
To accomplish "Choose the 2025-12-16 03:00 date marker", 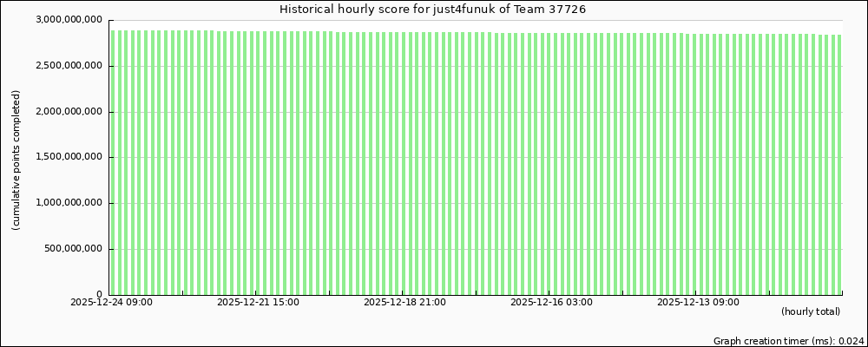I will (x=551, y=303).
